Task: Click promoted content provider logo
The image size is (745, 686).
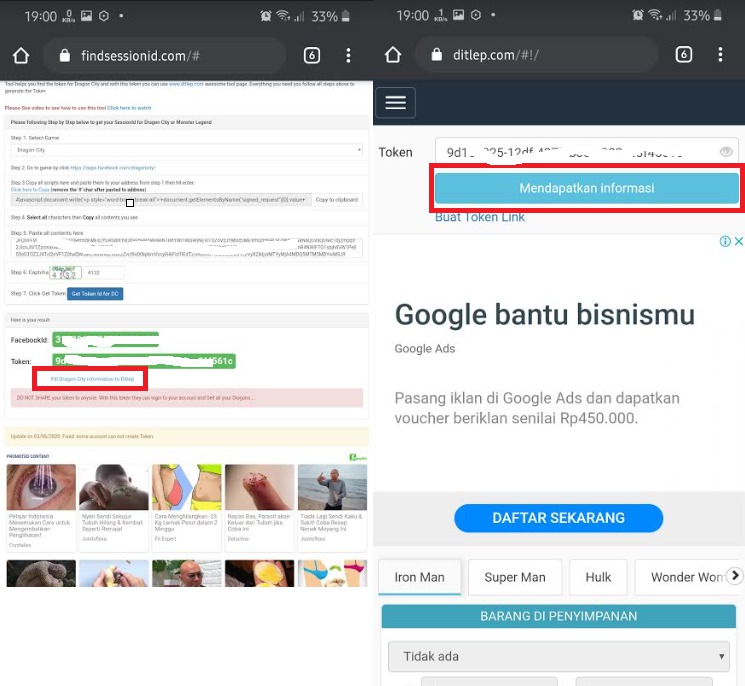Action: coord(358,457)
